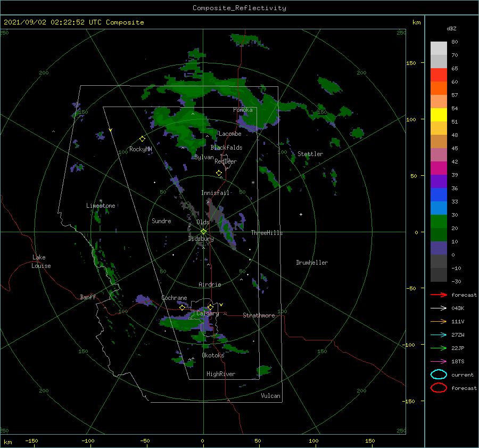Click the 04DK legend label
479x448 pixels.
coord(458,308)
